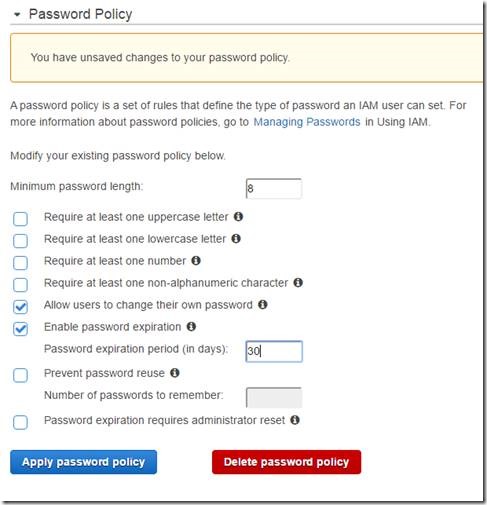
Task: Click info icon for administrator reset option
Action: [295, 420]
